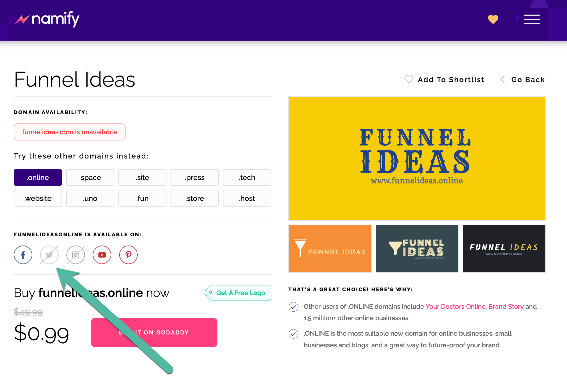Image resolution: width=567 pixels, height=392 pixels.
Task: Click the namify logo
Action: tap(47, 19)
